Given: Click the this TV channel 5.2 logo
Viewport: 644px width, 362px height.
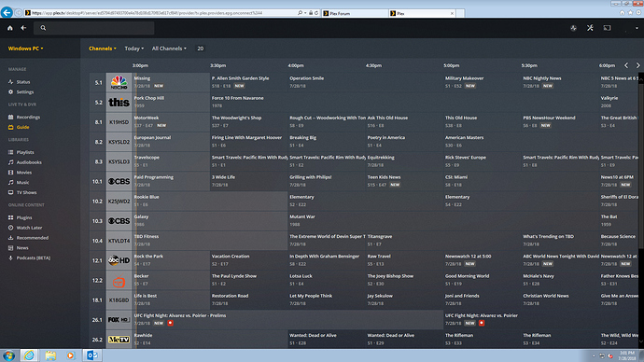Looking at the screenshot, I should pyautogui.click(x=119, y=103).
